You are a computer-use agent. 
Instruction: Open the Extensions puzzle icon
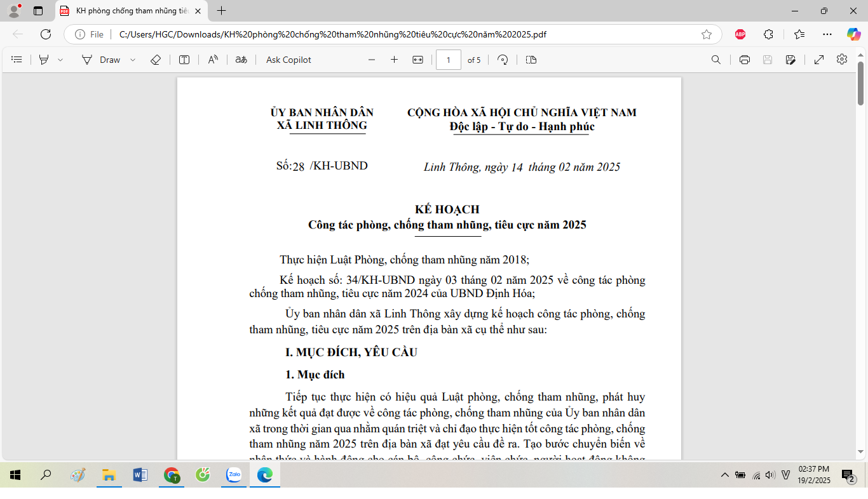pyautogui.click(x=769, y=34)
